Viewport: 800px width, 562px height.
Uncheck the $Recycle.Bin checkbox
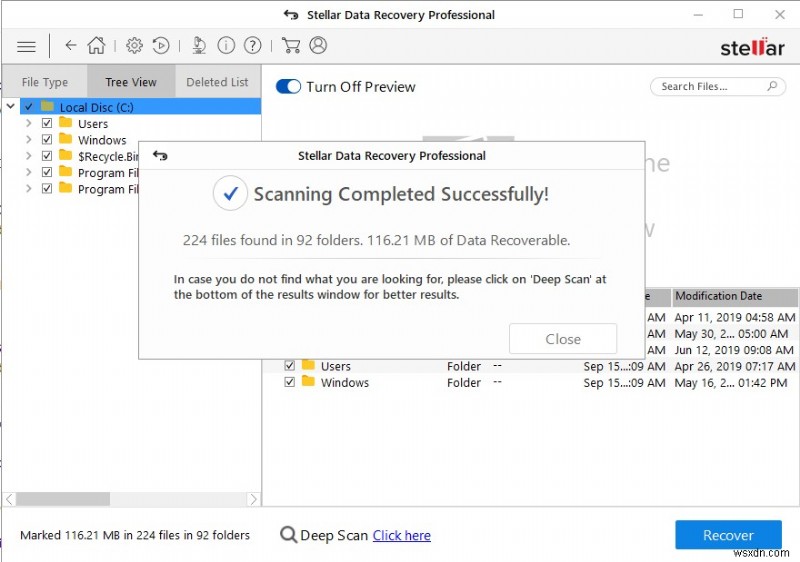46,156
